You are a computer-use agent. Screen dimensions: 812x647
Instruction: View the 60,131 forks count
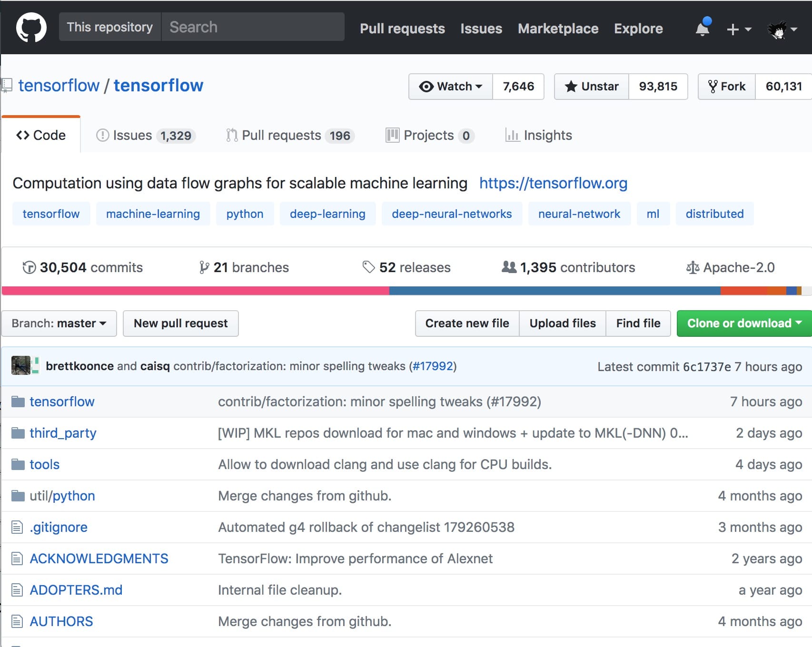pos(783,87)
